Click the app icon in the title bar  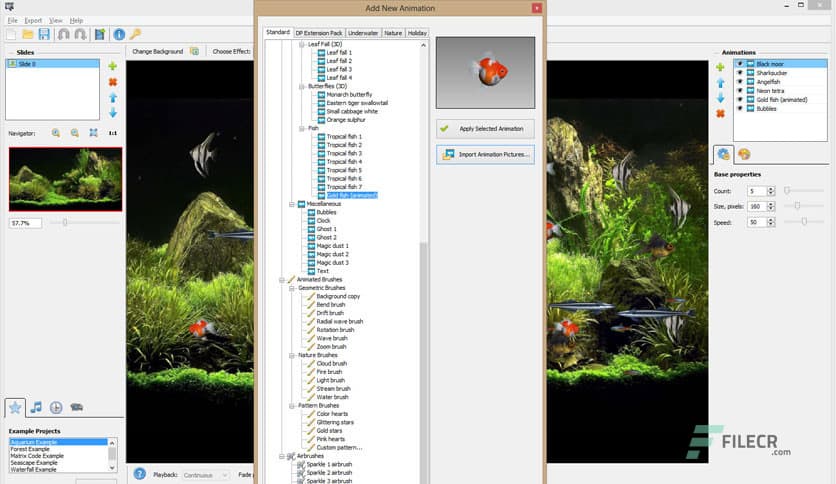[9, 6]
